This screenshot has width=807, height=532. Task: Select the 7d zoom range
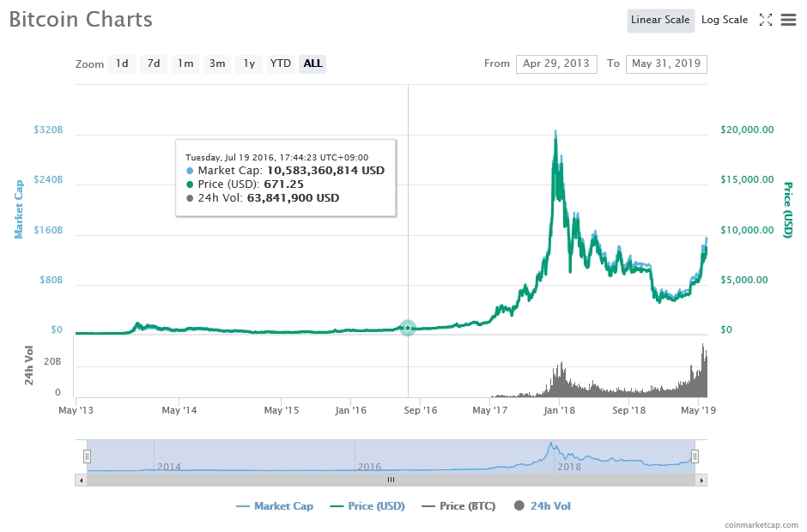(153, 63)
